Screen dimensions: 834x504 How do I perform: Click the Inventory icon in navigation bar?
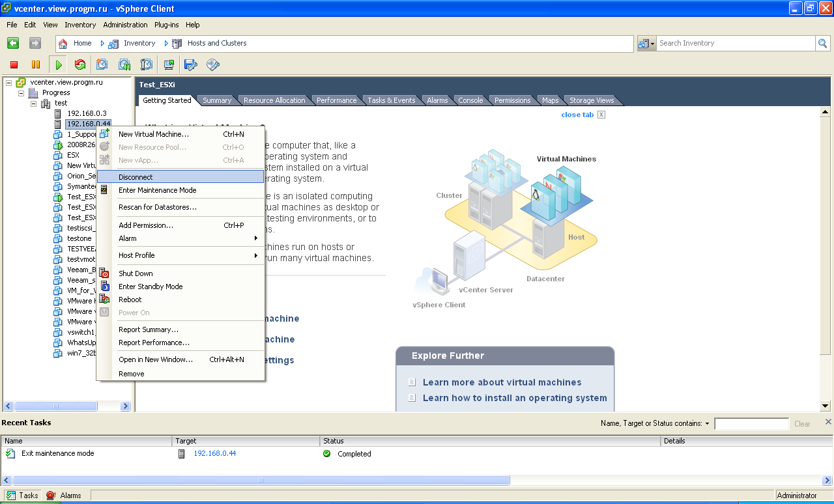(113, 44)
